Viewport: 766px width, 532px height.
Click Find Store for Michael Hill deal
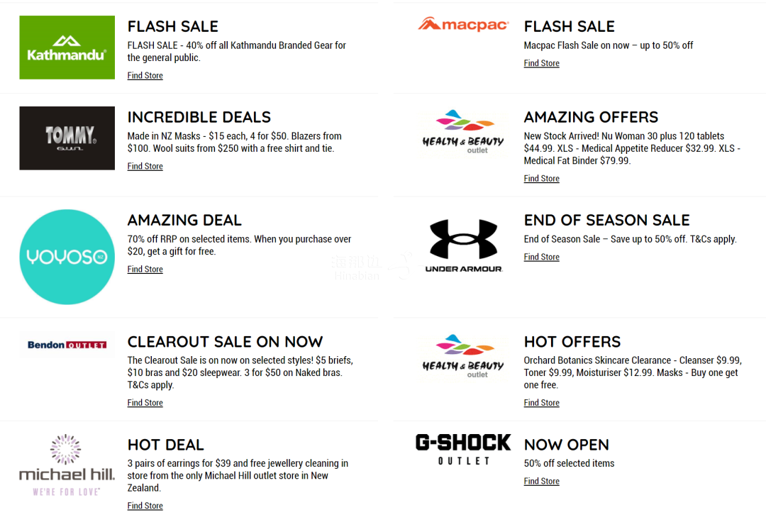(x=145, y=506)
